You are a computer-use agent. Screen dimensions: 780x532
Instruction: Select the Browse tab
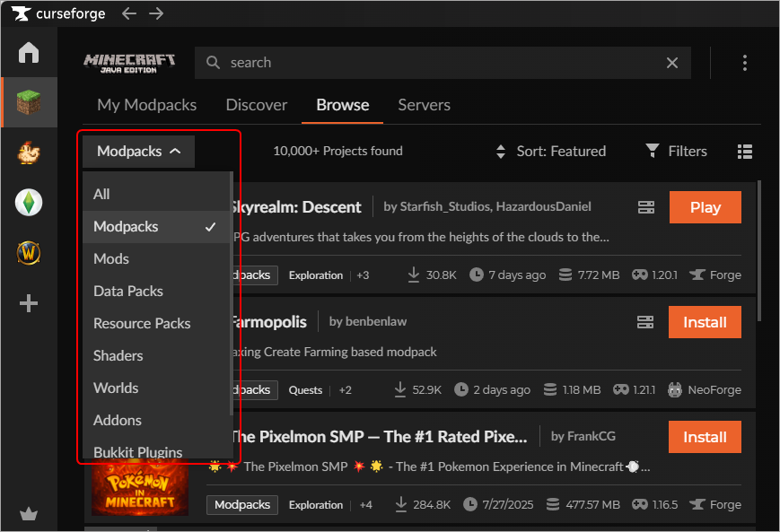coord(343,105)
